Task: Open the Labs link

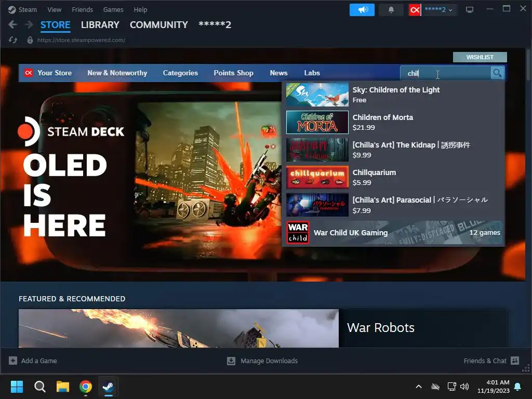Action: pyautogui.click(x=312, y=73)
